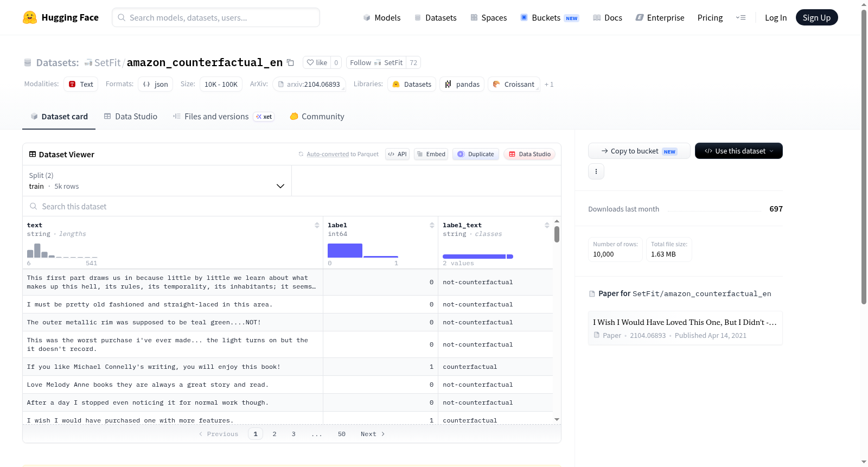Open Data Studio from viewer header

pyautogui.click(x=529, y=154)
